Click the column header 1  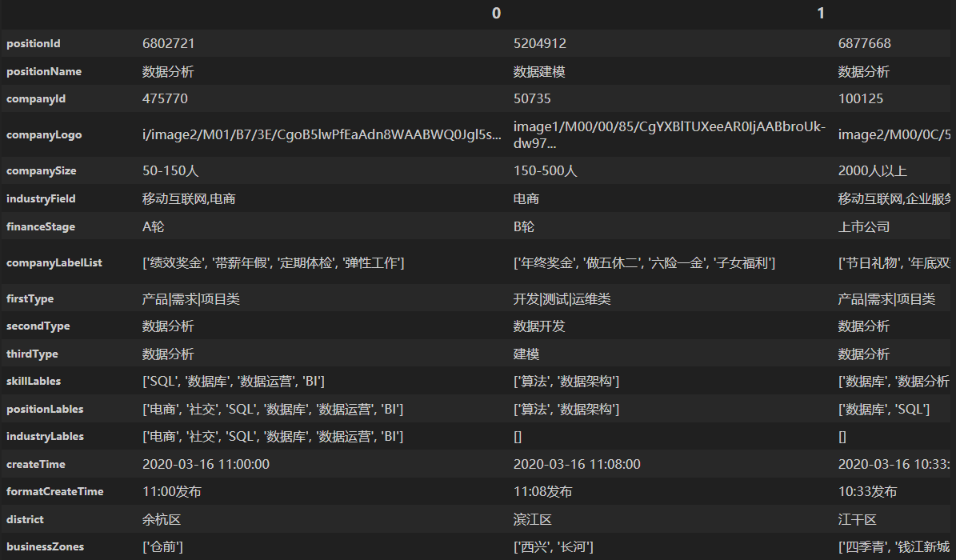coord(821,14)
